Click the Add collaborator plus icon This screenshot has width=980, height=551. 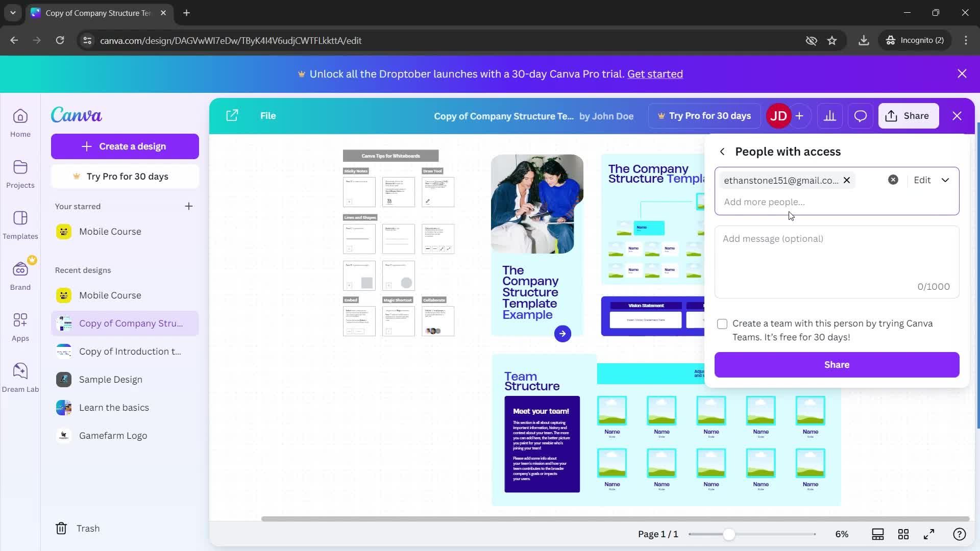801,116
